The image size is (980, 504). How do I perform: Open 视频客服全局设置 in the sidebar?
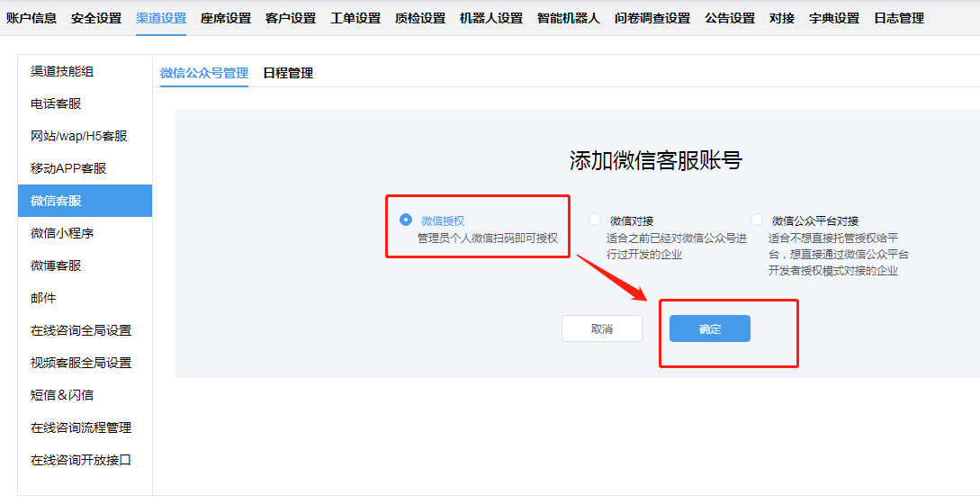pos(85,363)
